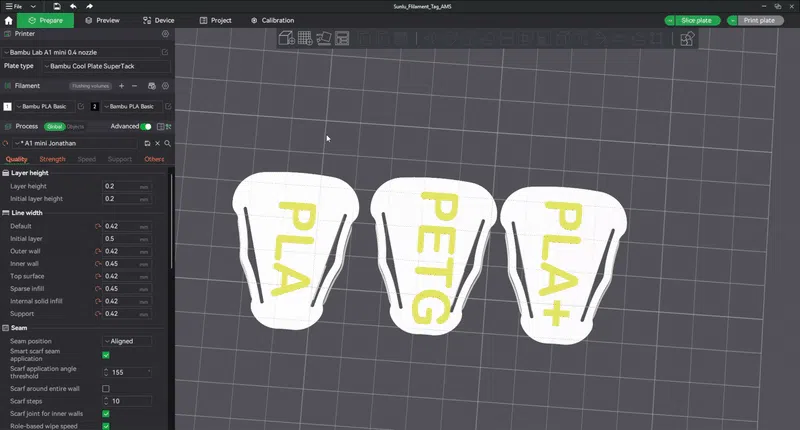
Task: Open Flushing volumes settings
Action: [x=90, y=86]
